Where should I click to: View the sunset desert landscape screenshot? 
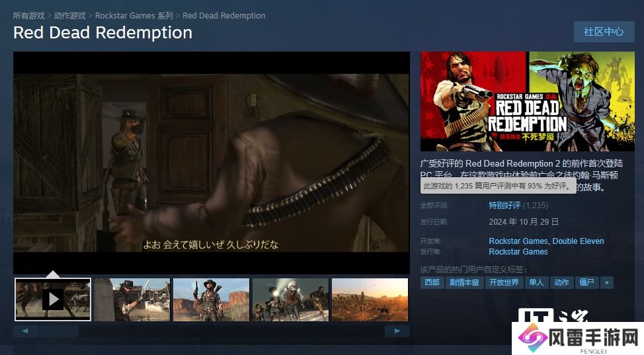click(x=370, y=299)
